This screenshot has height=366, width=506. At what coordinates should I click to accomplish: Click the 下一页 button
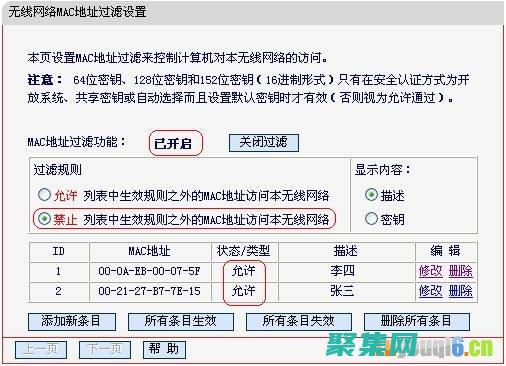[105, 350]
